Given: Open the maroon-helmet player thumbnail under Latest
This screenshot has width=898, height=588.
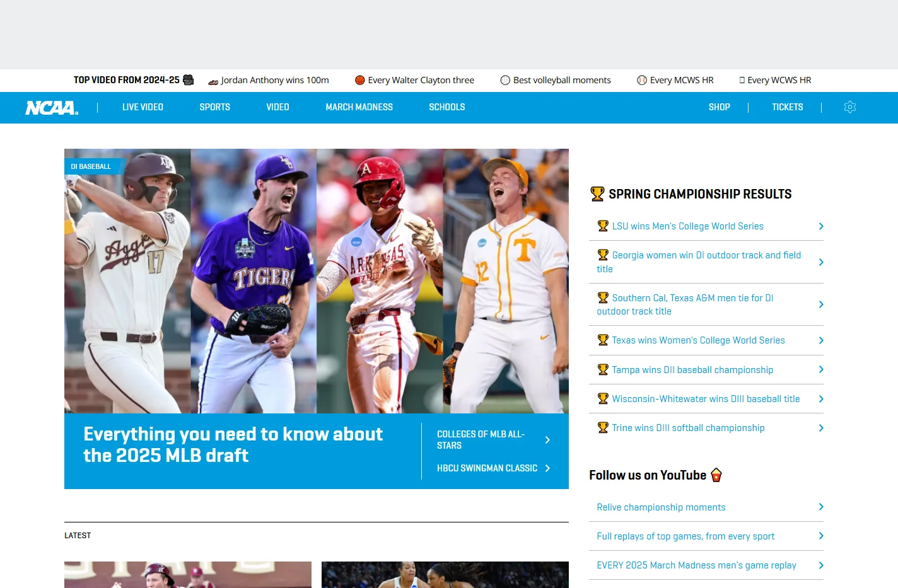Looking at the screenshot, I should click(188, 575).
